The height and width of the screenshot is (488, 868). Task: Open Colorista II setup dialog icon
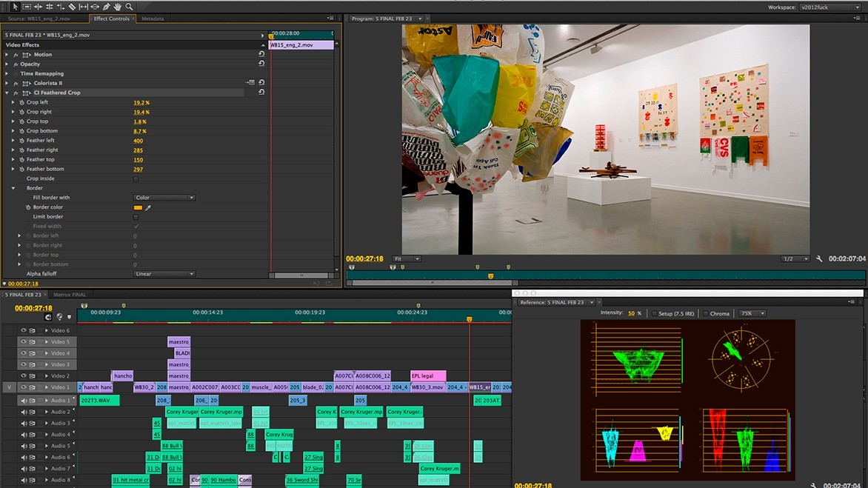[x=250, y=82]
